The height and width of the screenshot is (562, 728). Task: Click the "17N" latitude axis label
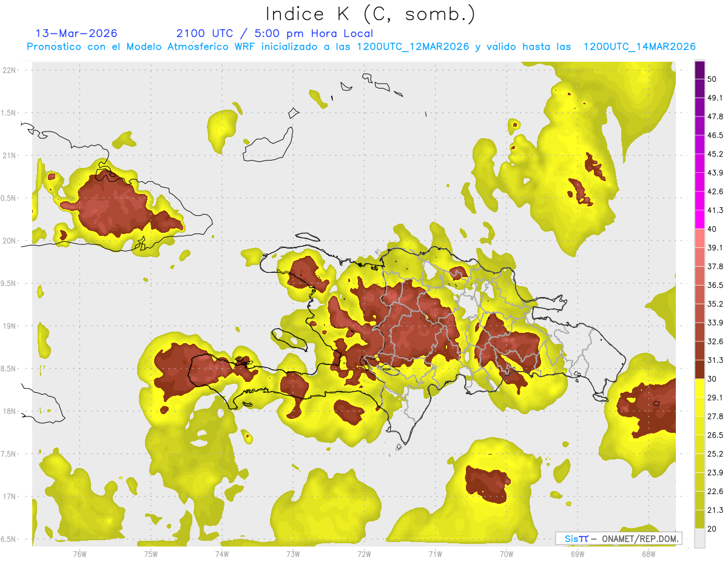pyautogui.click(x=9, y=497)
